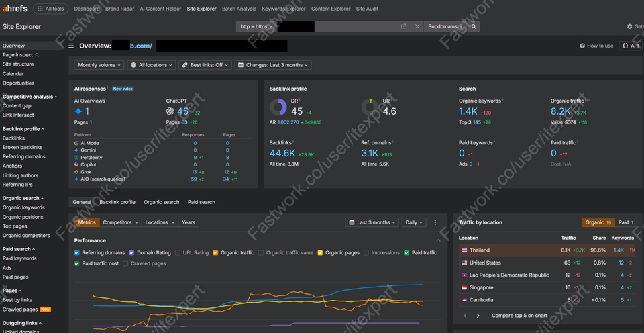Select the Metrics chart view button

click(x=87, y=222)
